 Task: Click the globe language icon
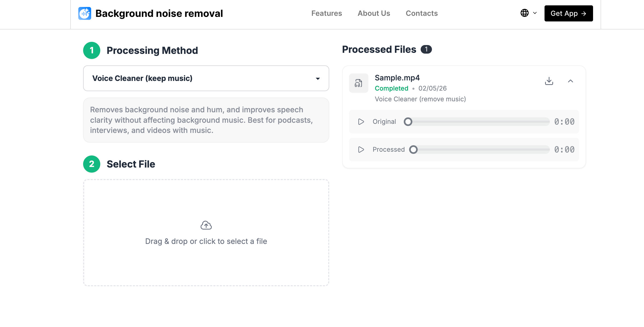[524, 13]
